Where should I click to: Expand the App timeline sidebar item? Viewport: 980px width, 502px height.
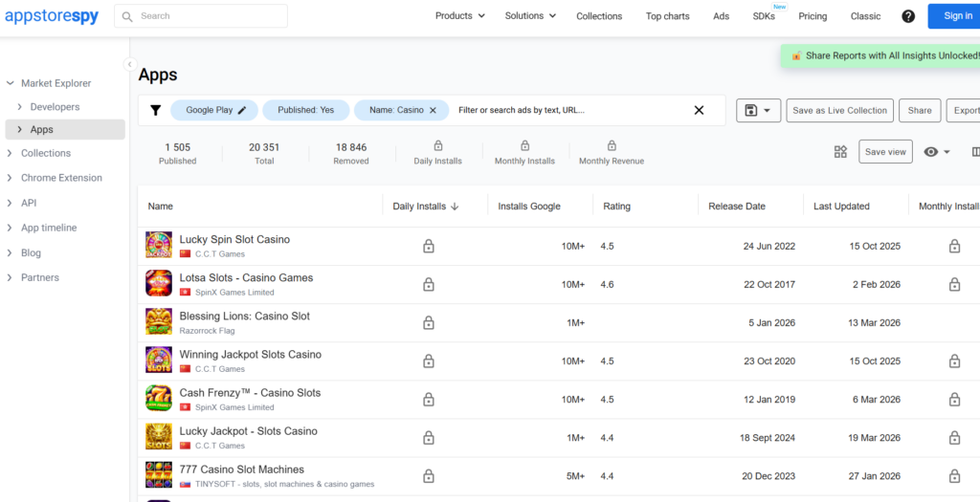(x=10, y=228)
